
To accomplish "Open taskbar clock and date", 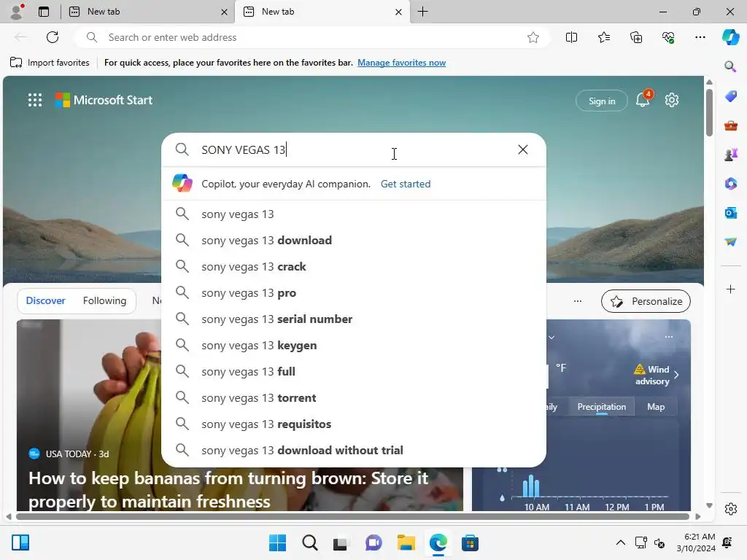I will tap(696, 542).
